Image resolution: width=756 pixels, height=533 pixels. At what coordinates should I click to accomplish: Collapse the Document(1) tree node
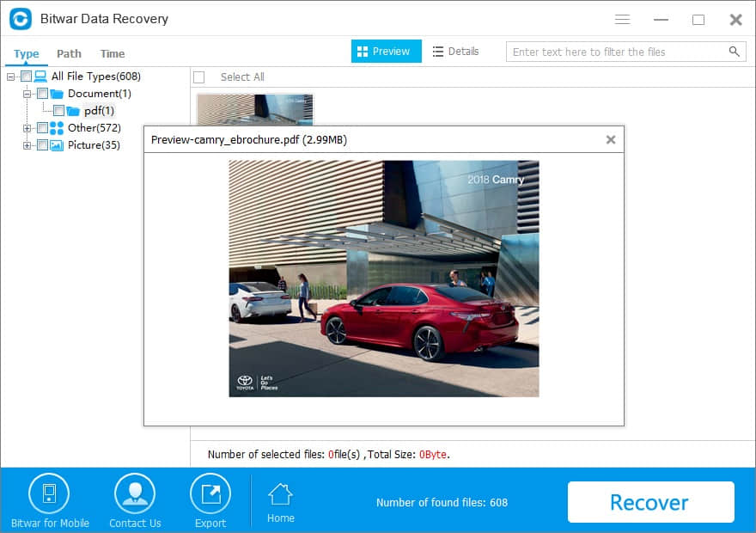click(x=27, y=94)
